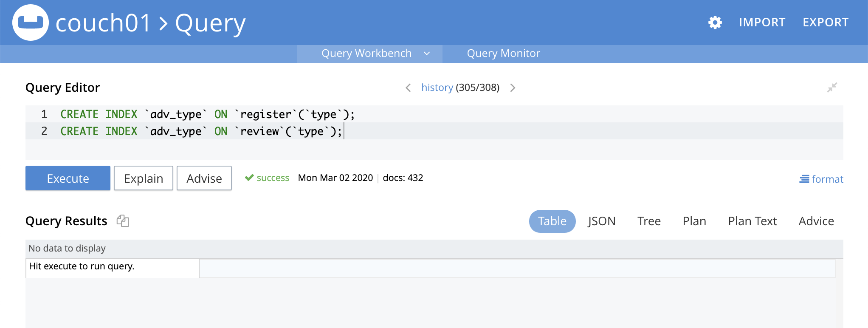Click the '(305/308)' history counter
The width and height of the screenshot is (868, 328).
478,88
